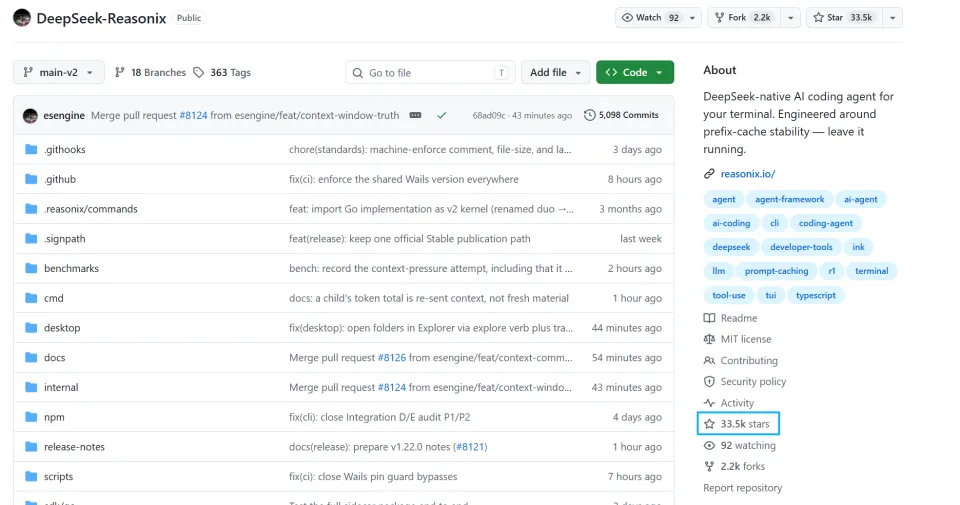
Task: Open the Readme link in About
Action: click(739, 318)
